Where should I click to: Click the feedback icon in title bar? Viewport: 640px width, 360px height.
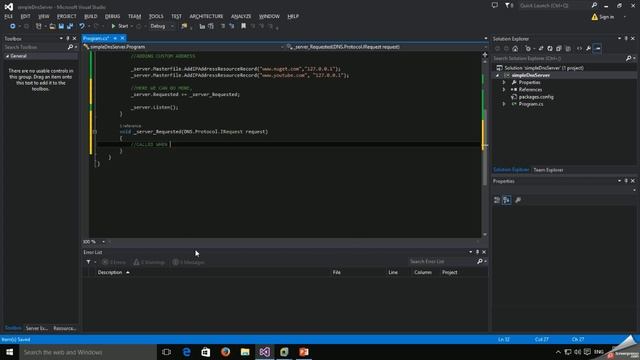click(495, 6)
